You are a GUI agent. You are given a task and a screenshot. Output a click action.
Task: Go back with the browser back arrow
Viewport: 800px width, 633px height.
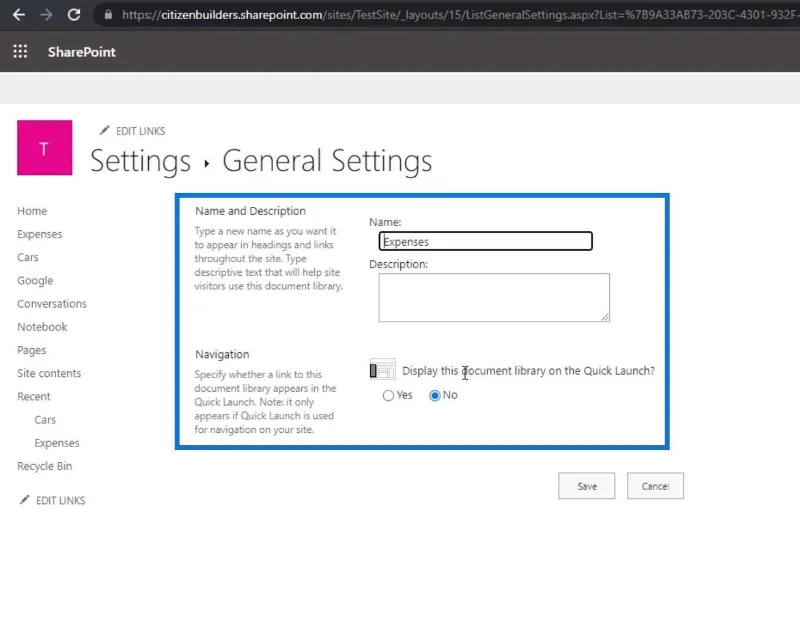19,15
